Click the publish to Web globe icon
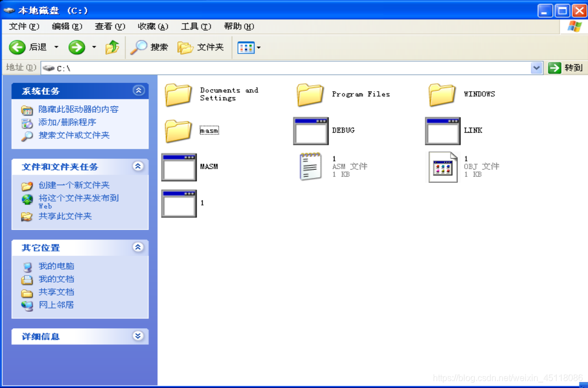Image resolution: width=588 pixels, height=388 pixels. tap(27, 200)
